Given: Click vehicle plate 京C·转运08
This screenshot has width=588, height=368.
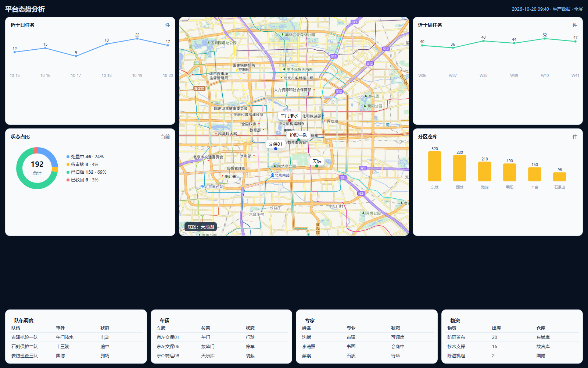Looking at the screenshot, I should tap(168, 356).
